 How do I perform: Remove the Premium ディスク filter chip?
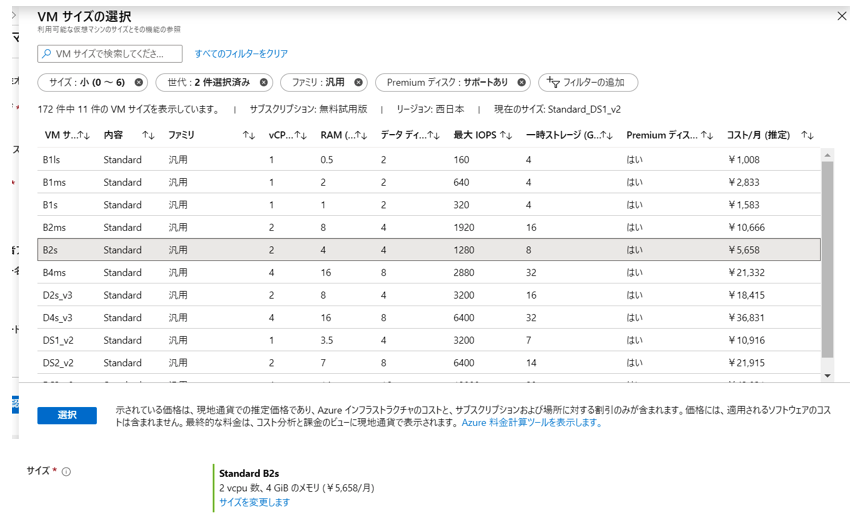tap(521, 82)
